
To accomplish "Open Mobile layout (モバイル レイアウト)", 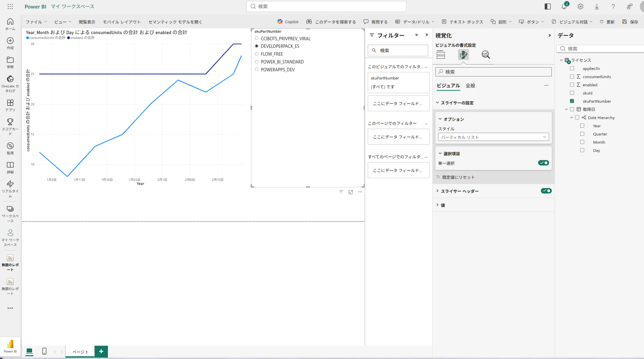I will point(122,22).
